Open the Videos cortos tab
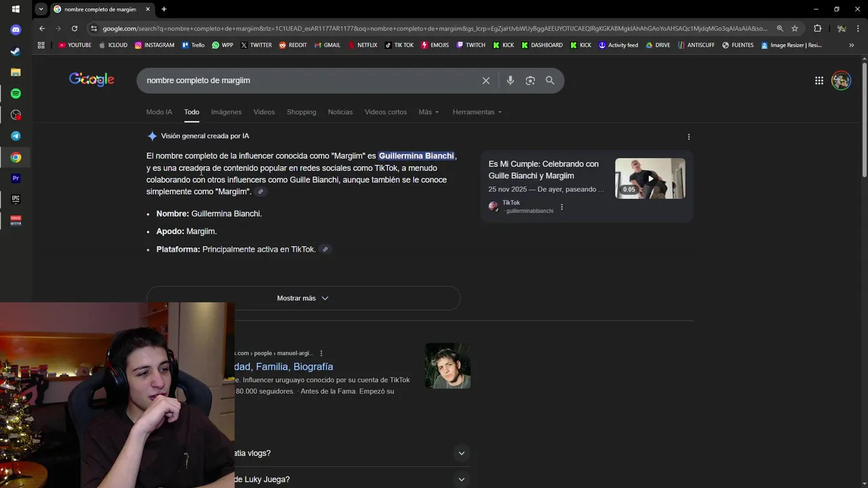868x488 pixels. coord(385,112)
